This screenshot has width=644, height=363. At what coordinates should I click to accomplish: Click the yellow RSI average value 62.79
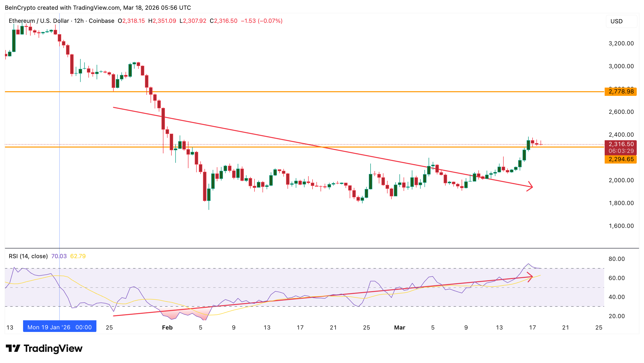tap(78, 256)
